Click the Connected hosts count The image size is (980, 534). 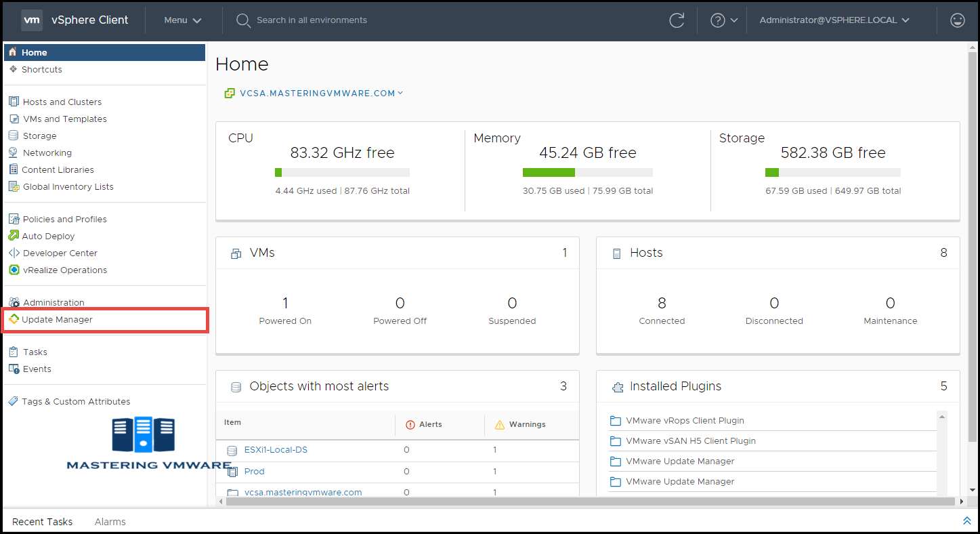coord(662,303)
